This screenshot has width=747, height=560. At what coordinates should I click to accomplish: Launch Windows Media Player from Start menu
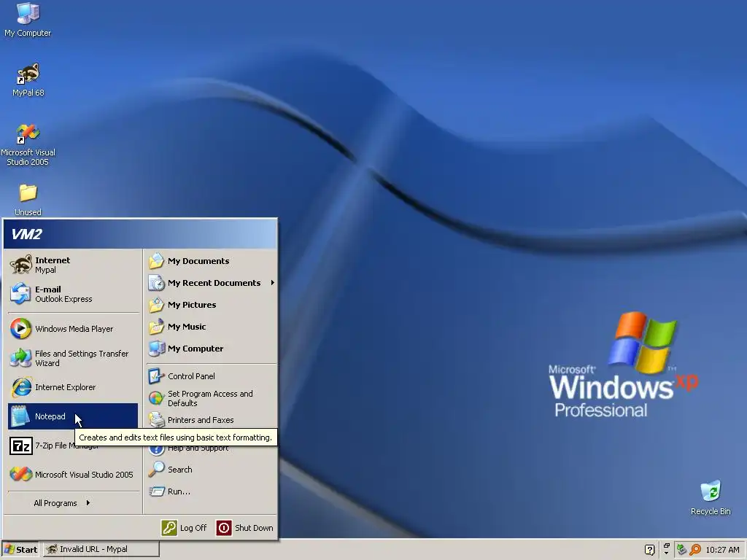[x=73, y=329]
